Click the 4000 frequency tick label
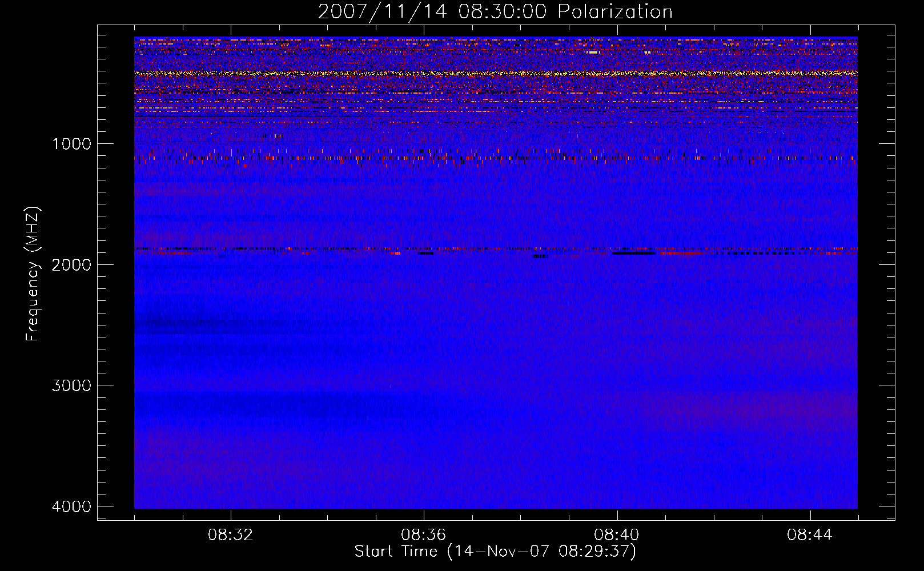 click(x=71, y=506)
